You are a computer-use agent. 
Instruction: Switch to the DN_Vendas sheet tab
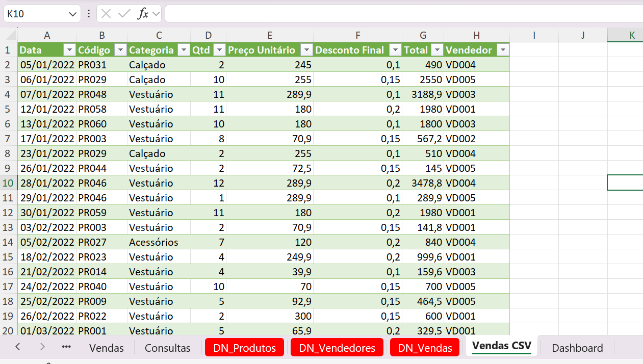[x=425, y=348]
